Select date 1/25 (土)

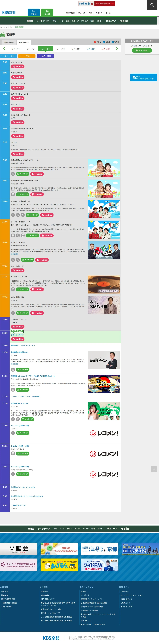(x=91, y=49)
